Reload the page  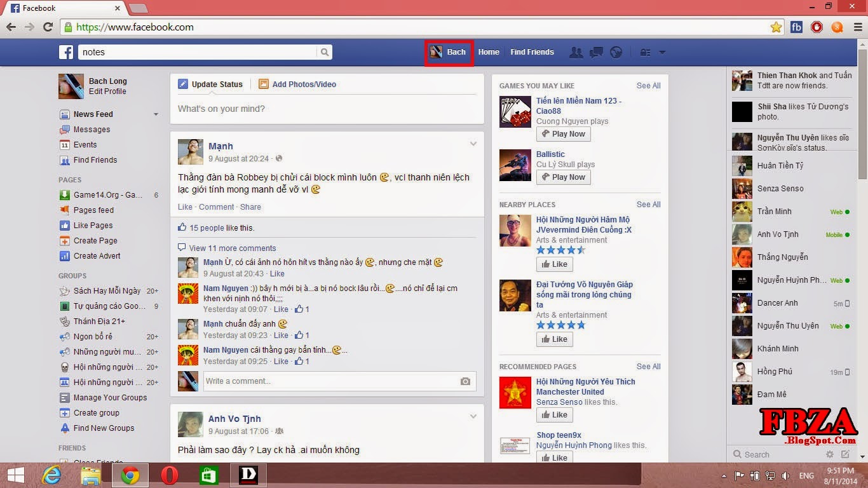[x=48, y=27]
